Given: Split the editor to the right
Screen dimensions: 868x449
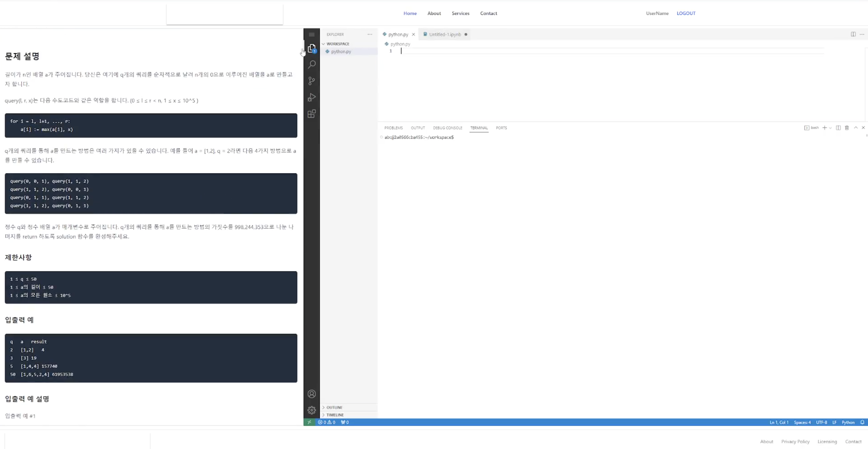Looking at the screenshot, I should click(x=853, y=34).
